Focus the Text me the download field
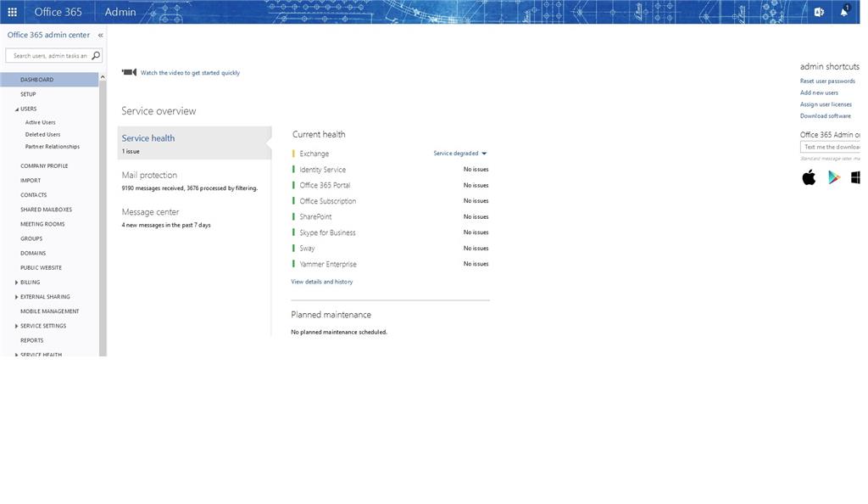Image resolution: width=868 pixels, height=504 pixels. tap(831, 148)
